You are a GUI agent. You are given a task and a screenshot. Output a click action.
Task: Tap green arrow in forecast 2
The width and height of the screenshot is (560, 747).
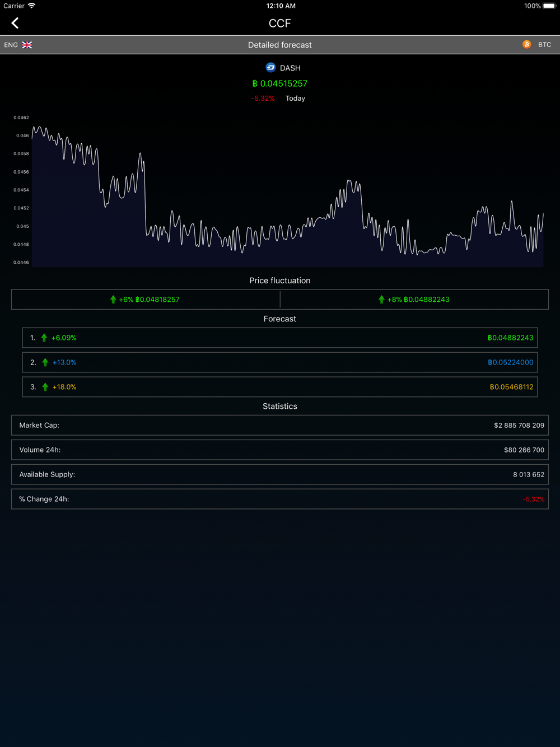[45, 362]
